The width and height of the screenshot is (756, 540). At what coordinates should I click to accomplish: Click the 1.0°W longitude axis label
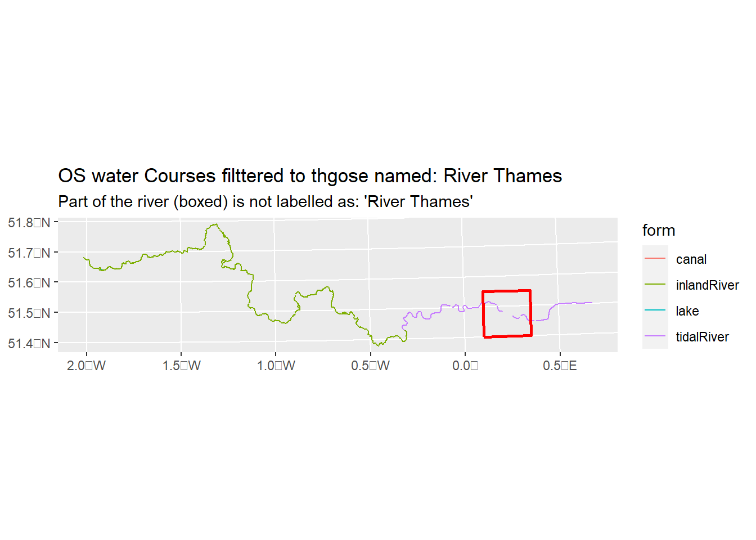(x=276, y=366)
